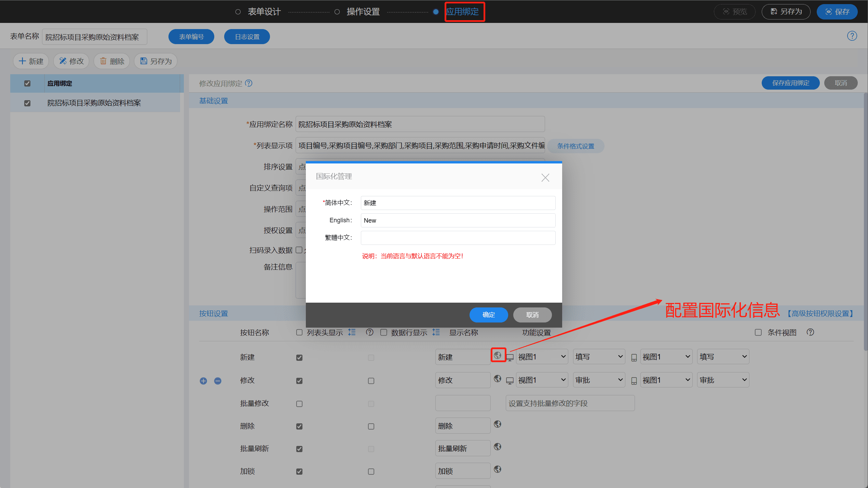Click the 另存为 button in the list toolbar

156,61
